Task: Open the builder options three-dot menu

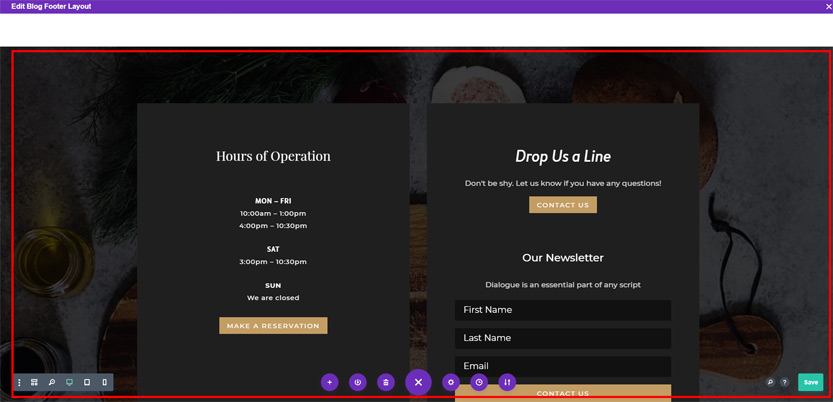Action: pos(20,382)
